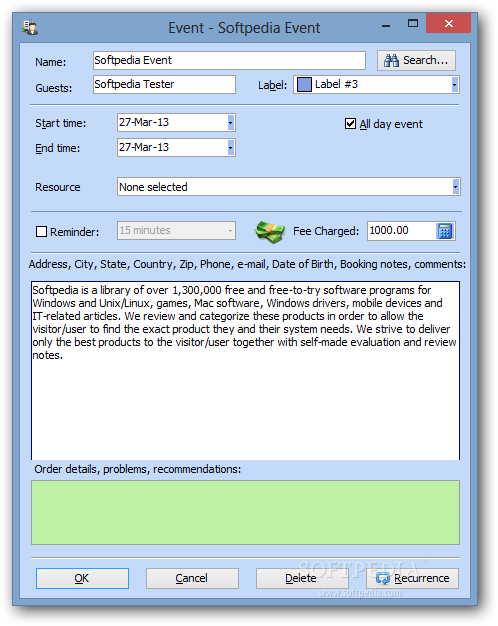Image resolution: width=498 pixels, height=626 pixels.
Task: Open the disabled 15 minutes reminder dropdown
Action: pos(230,231)
